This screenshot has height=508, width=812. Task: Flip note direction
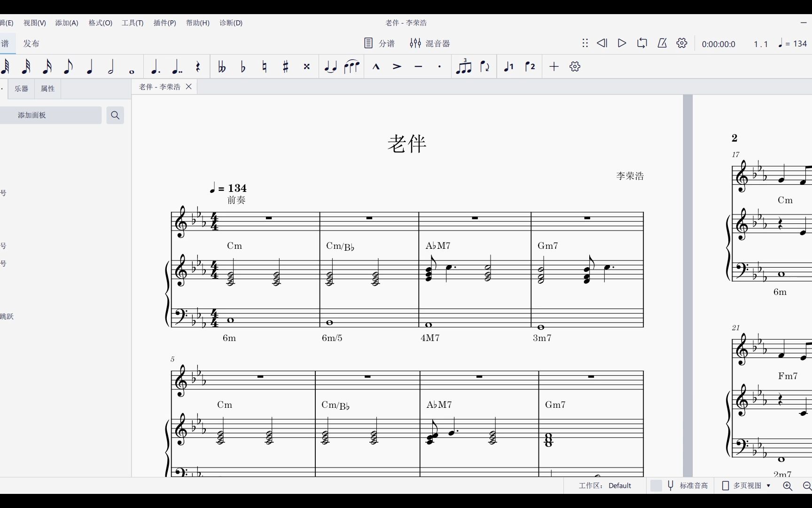(485, 67)
